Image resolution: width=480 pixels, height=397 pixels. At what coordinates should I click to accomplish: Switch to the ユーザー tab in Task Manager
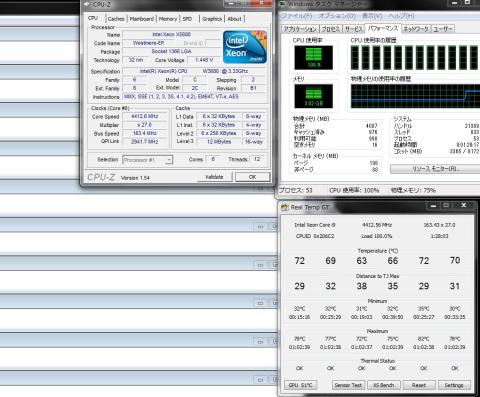point(443,29)
